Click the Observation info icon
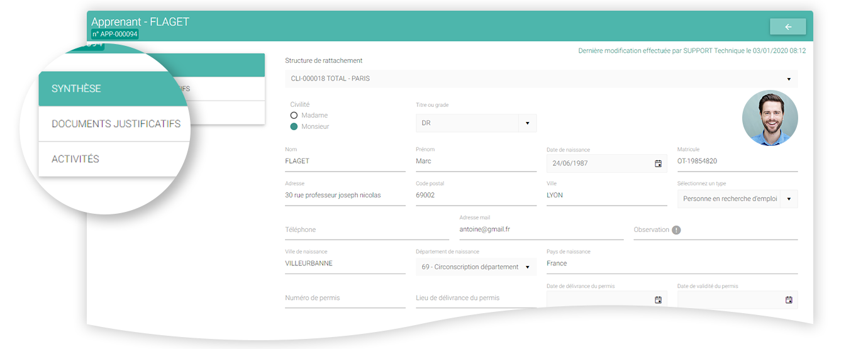868x349 pixels. pos(676,230)
